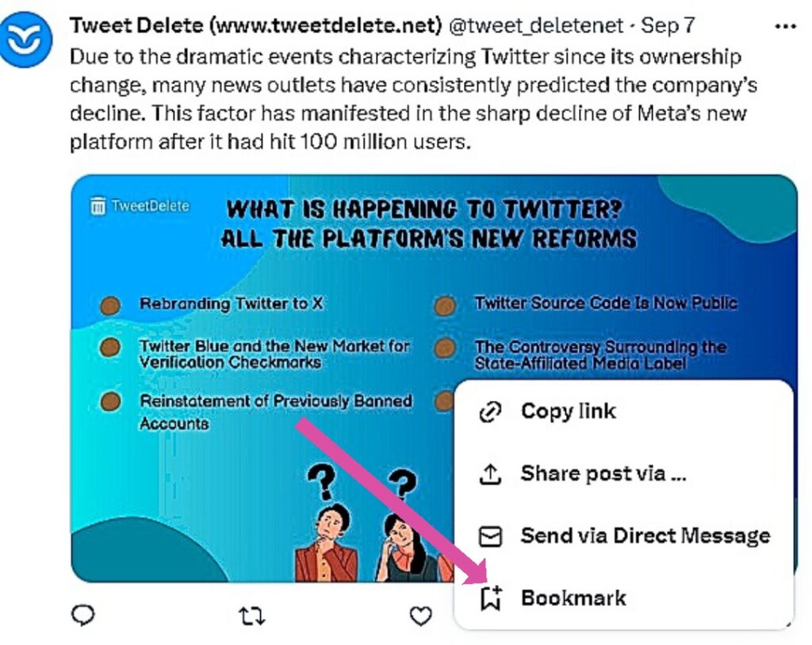
Task: Click the Bookmark icon in the menu
Action: pyautogui.click(x=490, y=598)
